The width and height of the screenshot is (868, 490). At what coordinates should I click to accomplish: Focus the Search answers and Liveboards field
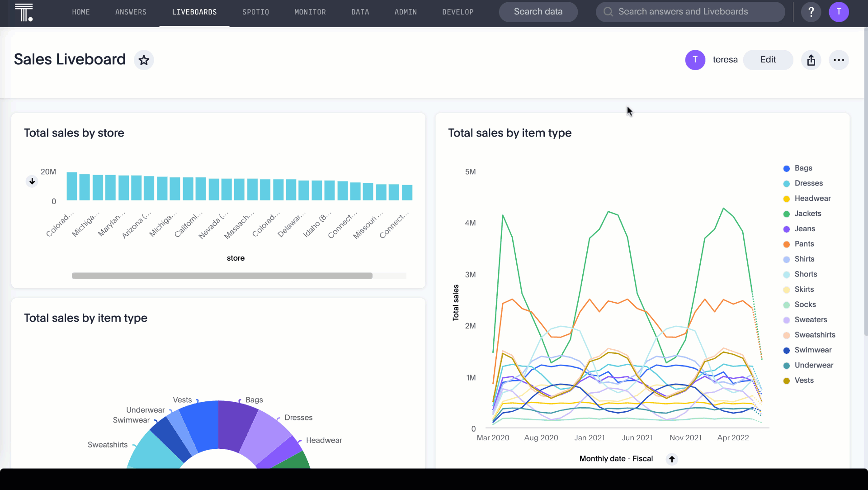tap(689, 12)
